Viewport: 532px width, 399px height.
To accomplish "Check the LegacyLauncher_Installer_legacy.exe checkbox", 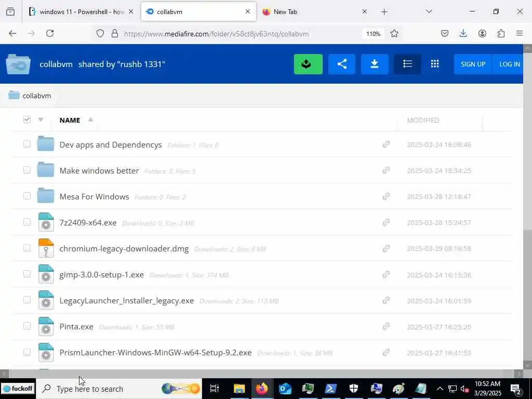I will point(27,300).
